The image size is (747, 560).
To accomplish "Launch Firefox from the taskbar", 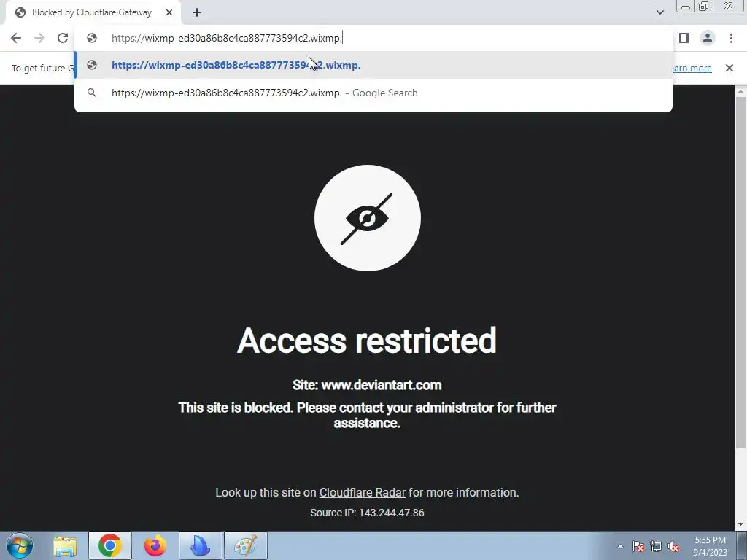I will 155,545.
